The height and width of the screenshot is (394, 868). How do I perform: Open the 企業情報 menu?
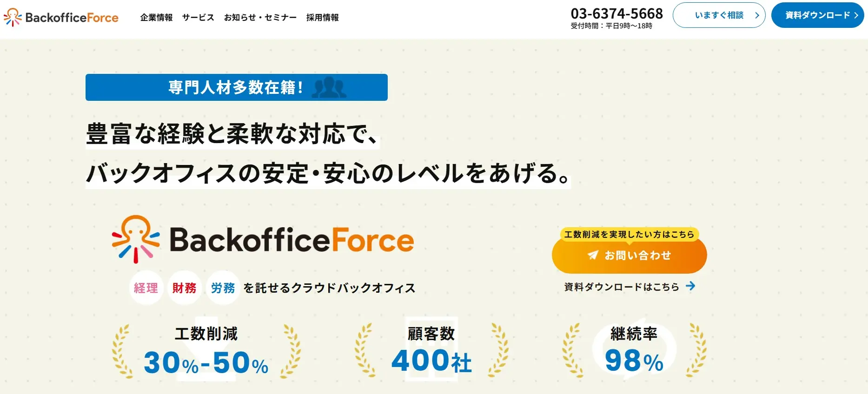(x=156, y=18)
